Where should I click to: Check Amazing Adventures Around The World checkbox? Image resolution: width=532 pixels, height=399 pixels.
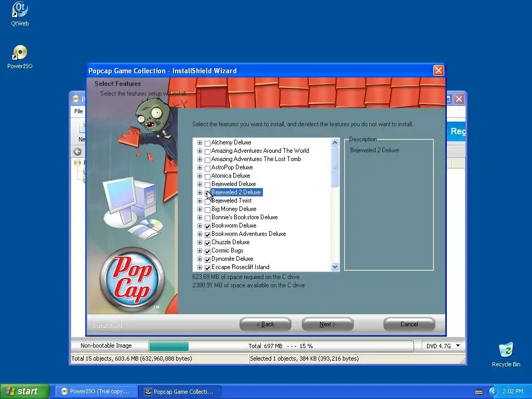pyautogui.click(x=207, y=151)
